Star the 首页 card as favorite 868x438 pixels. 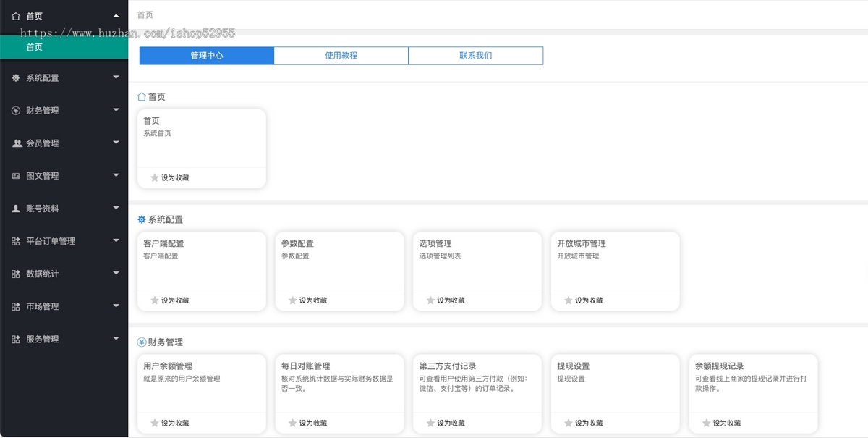154,177
